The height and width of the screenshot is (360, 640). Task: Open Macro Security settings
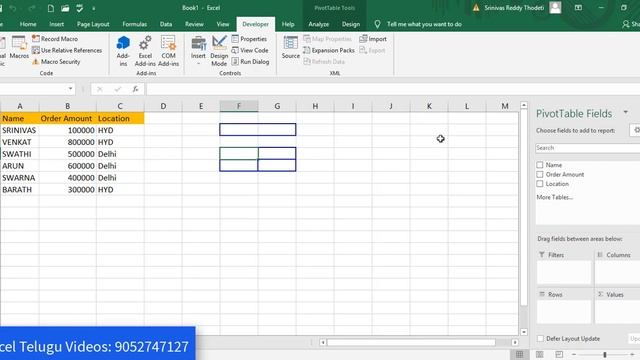tap(56, 62)
